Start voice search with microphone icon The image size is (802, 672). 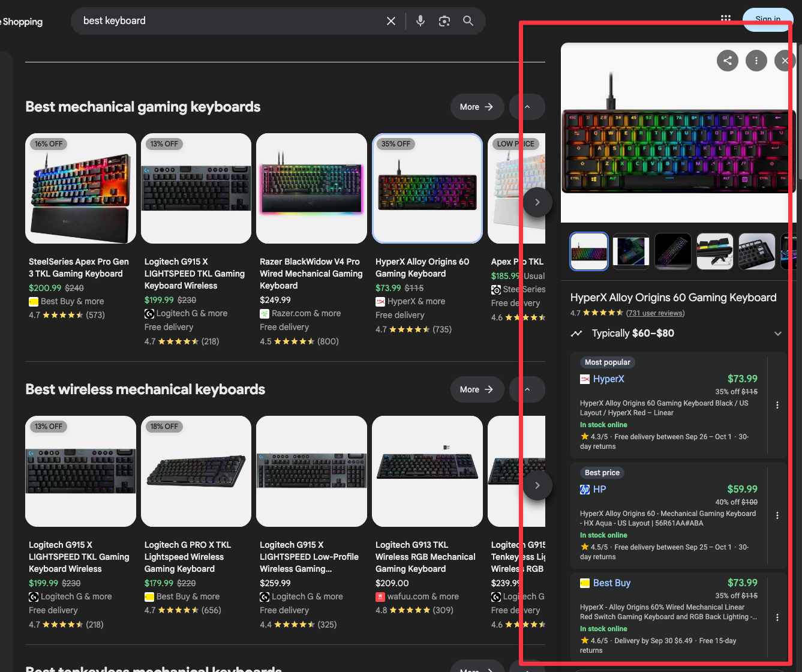(x=420, y=21)
